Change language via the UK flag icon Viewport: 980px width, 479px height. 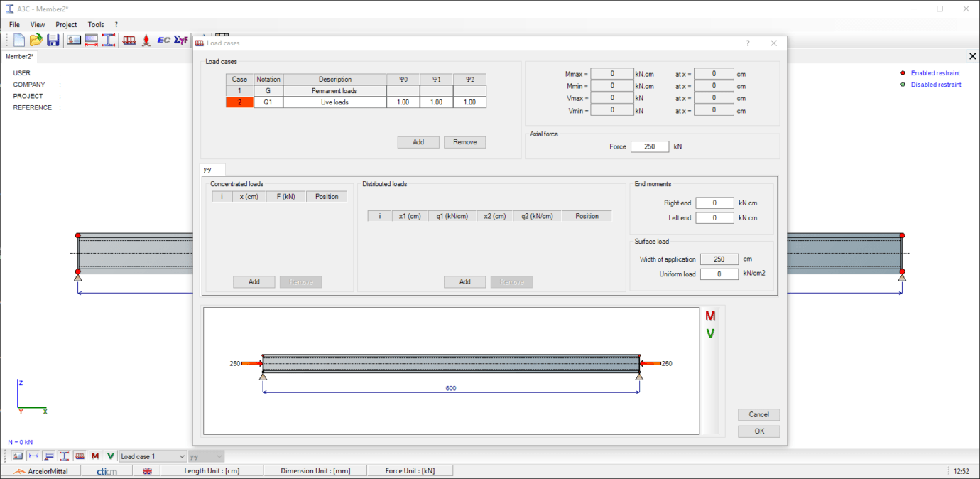[148, 471]
